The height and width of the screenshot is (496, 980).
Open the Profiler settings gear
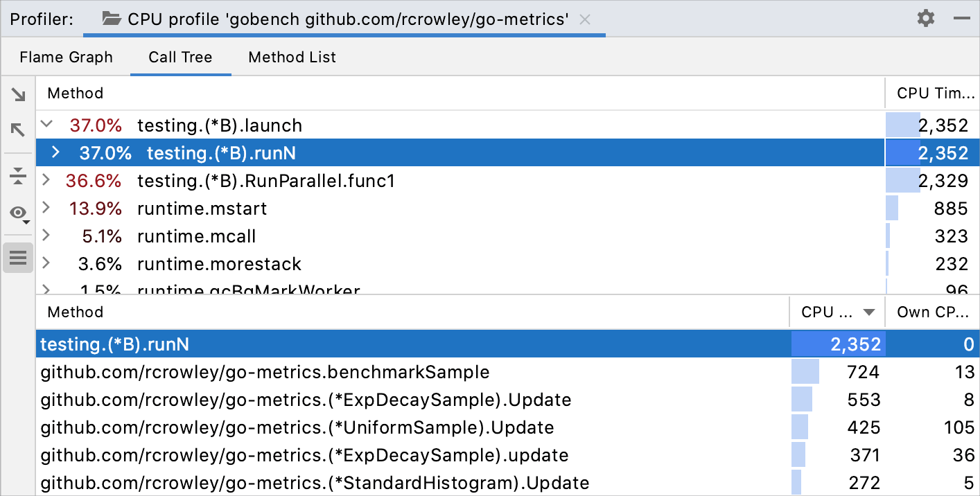[x=925, y=19]
